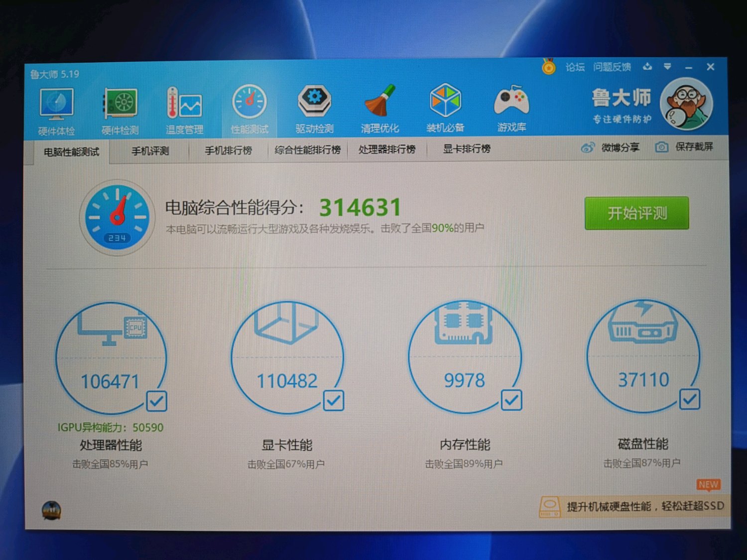Viewport: 747px width, 560px height.
Task: Uncheck the 处理器性能 test checkbox
Action: tap(156, 401)
